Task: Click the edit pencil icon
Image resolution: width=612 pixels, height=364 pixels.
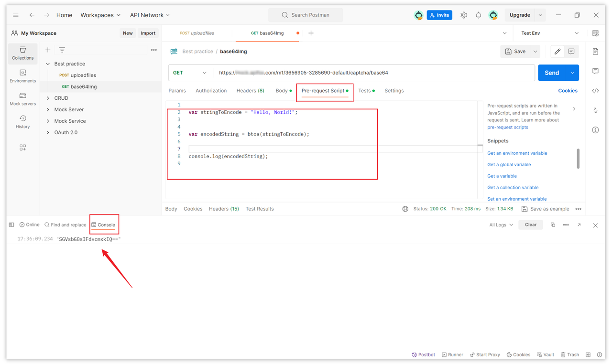Action: pyautogui.click(x=557, y=51)
